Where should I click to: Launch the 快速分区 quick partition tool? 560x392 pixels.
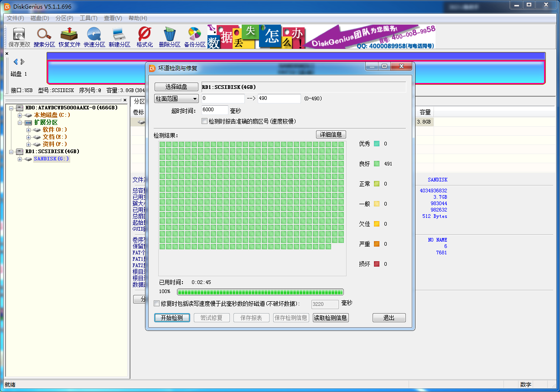94,34
